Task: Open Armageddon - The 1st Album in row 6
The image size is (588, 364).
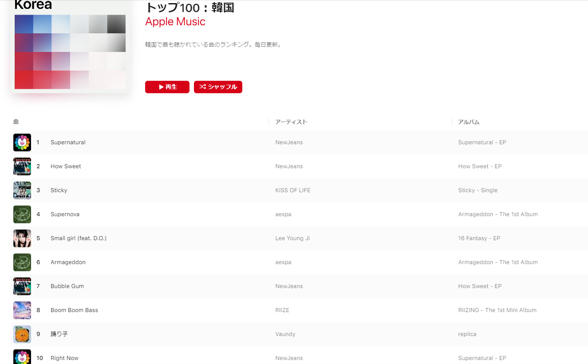Action: click(x=498, y=262)
